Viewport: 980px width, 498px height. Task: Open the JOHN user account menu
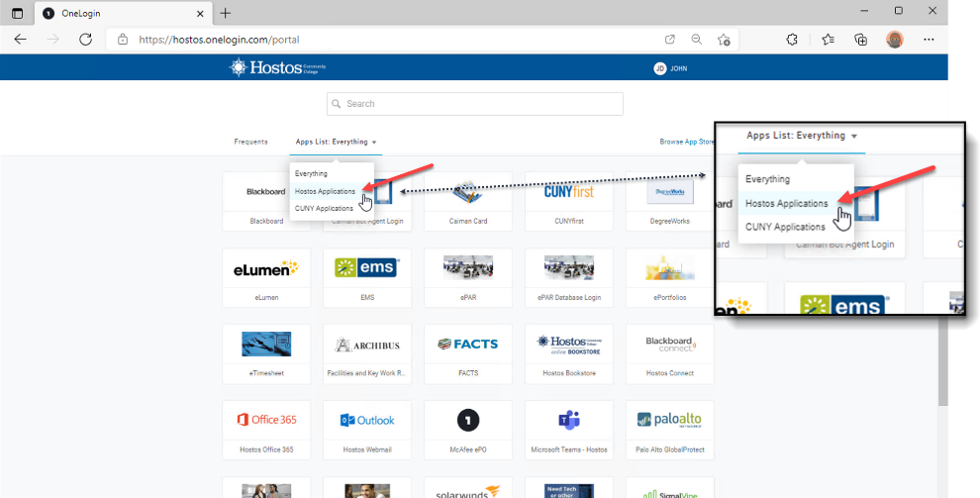[670, 68]
